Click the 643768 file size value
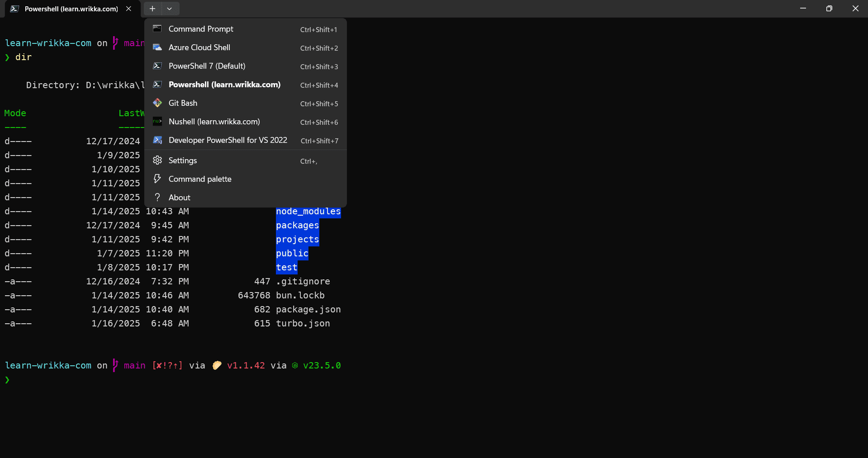This screenshot has width=868, height=458. [254, 295]
